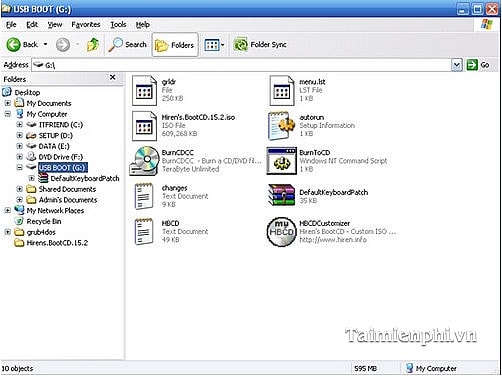Select DATA (E:) drive in tree
502x377 pixels.
(54, 146)
